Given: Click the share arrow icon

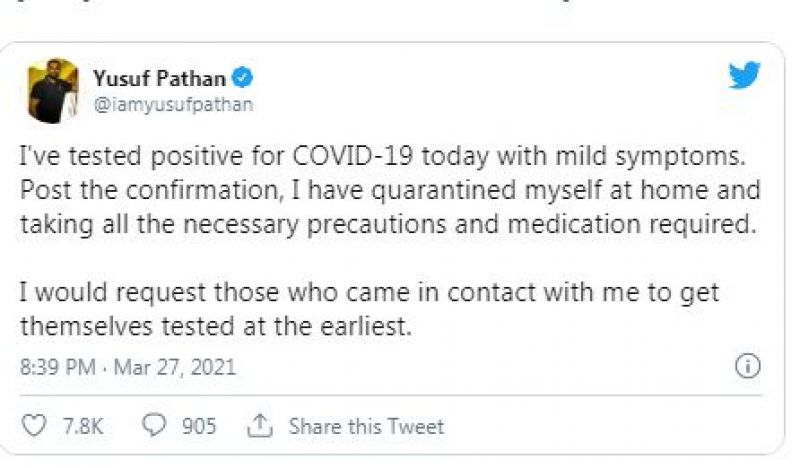Looking at the screenshot, I should pos(260,426).
